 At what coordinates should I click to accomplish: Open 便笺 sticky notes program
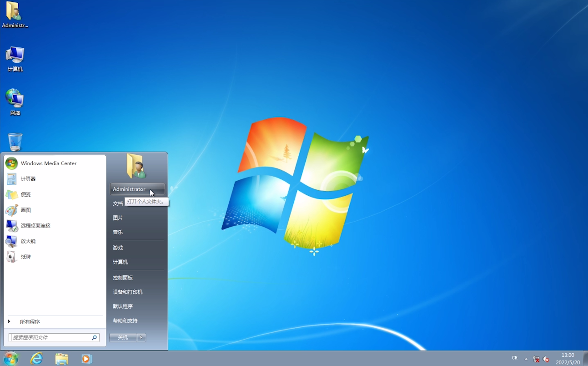click(x=55, y=194)
